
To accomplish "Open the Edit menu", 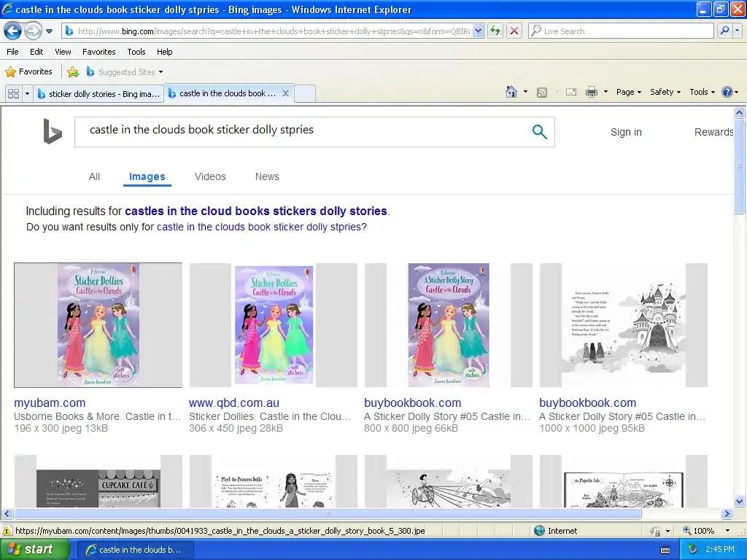I will point(36,52).
